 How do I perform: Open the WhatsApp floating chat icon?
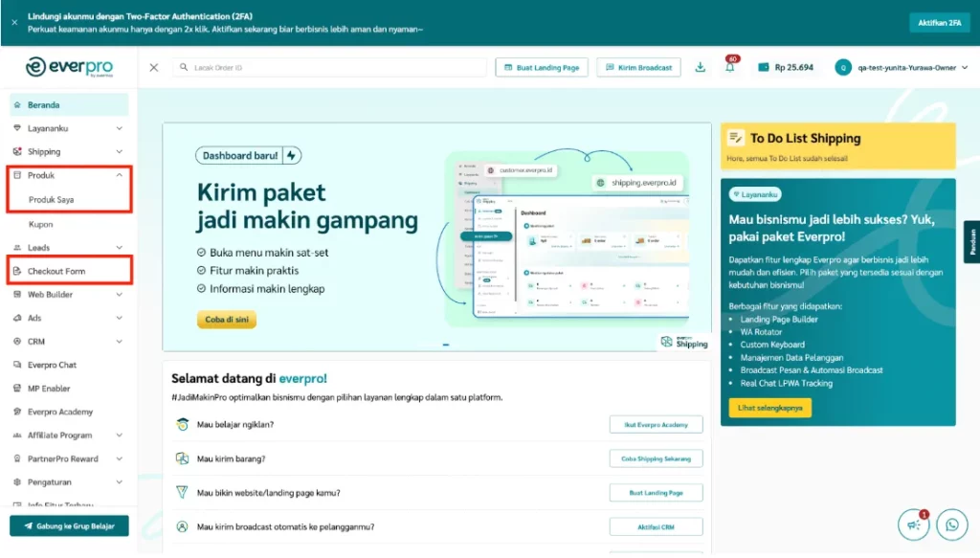coord(951,525)
